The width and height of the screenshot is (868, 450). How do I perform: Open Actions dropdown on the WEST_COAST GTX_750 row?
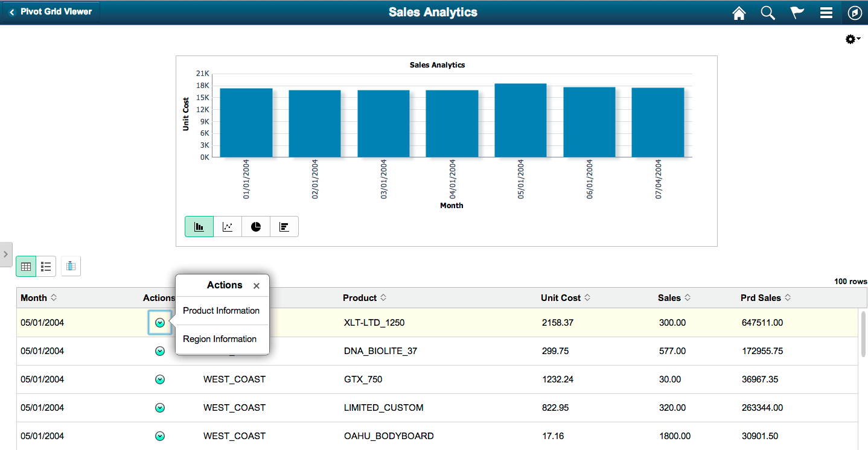pos(159,379)
